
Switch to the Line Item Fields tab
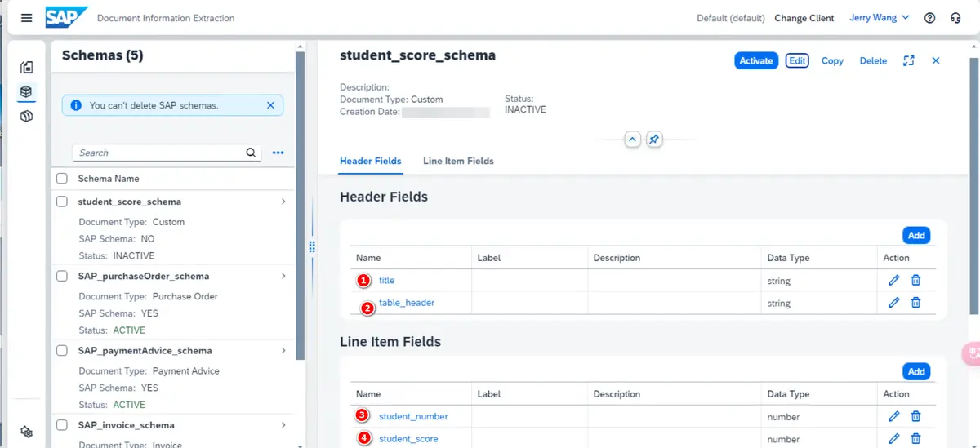(x=458, y=161)
